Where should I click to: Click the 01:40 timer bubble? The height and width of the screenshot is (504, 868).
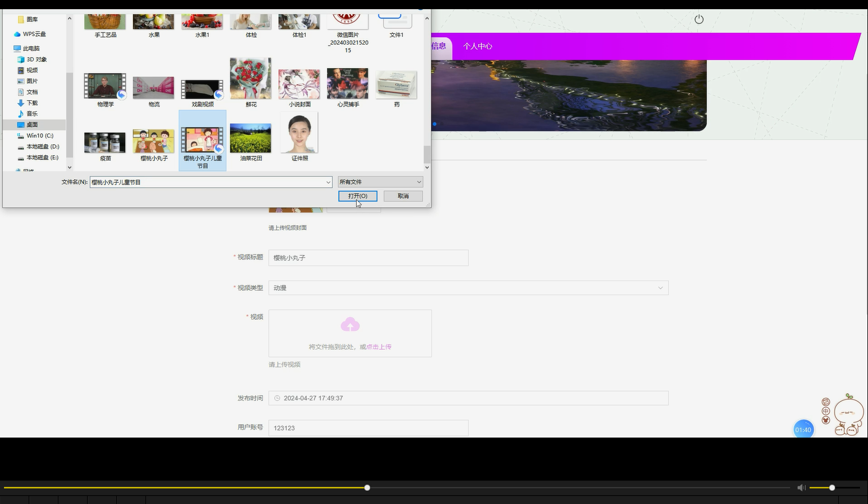click(803, 430)
